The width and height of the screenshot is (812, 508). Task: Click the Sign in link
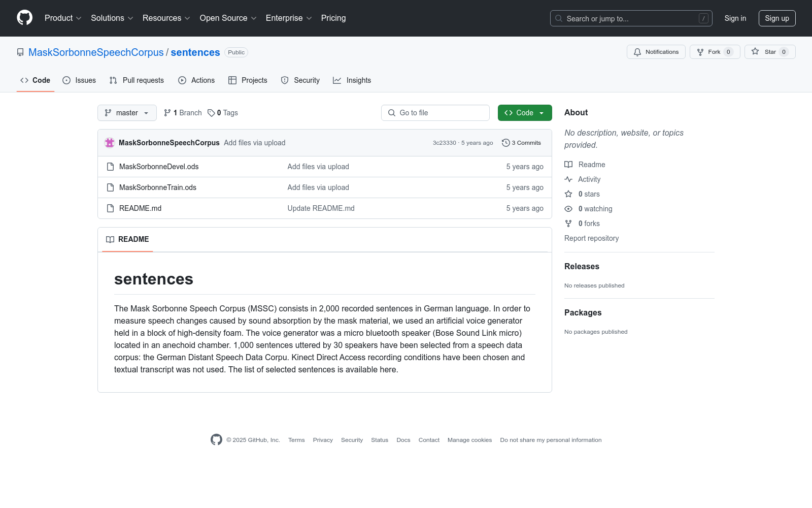(735, 18)
